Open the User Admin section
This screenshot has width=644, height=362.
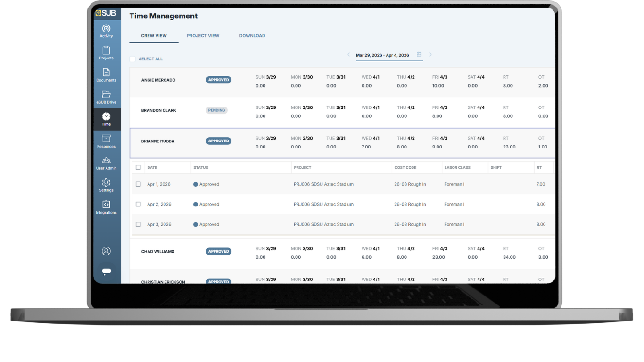coord(106,164)
